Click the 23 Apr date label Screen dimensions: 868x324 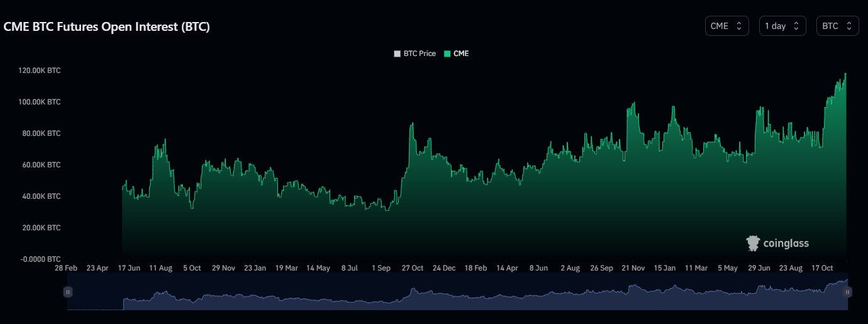pos(97,268)
